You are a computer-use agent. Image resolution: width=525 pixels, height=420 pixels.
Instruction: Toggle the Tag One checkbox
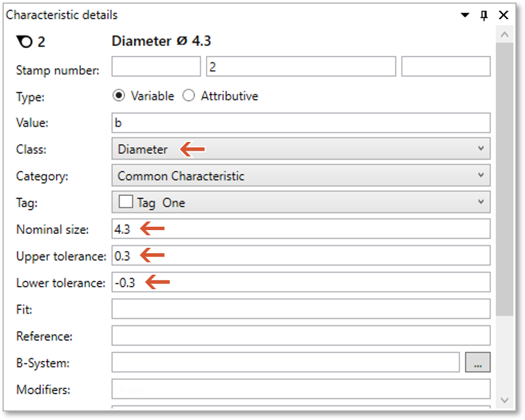[x=125, y=202]
